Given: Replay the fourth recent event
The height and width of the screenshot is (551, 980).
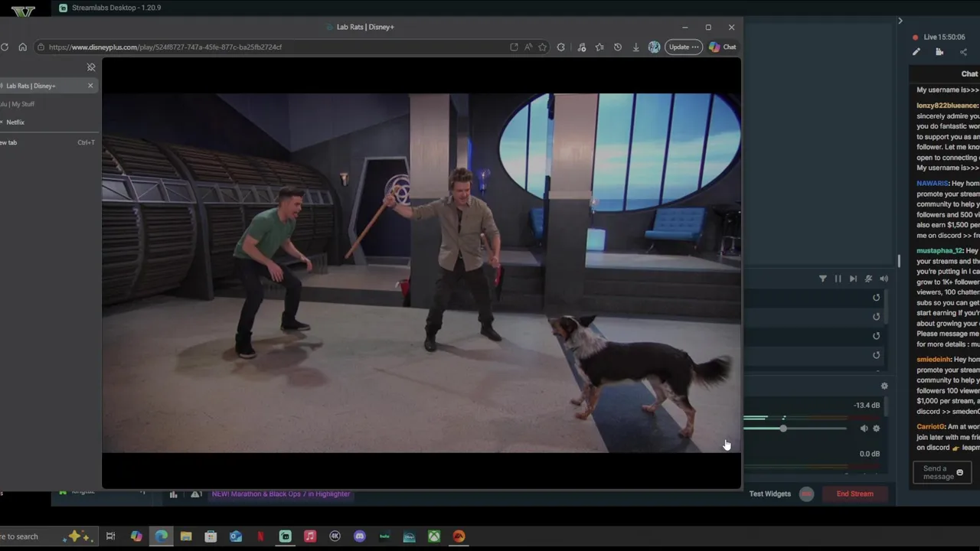Looking at the screenshot, I should tap(877, 355).
